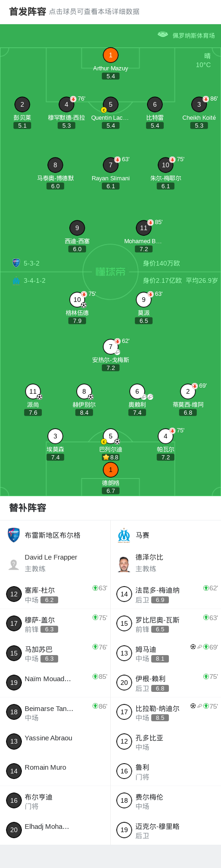The height and width of the screenshot is (868, 221).
Task: Open substitute 姆马迪 number 13 details
Action: pos(166,653)
